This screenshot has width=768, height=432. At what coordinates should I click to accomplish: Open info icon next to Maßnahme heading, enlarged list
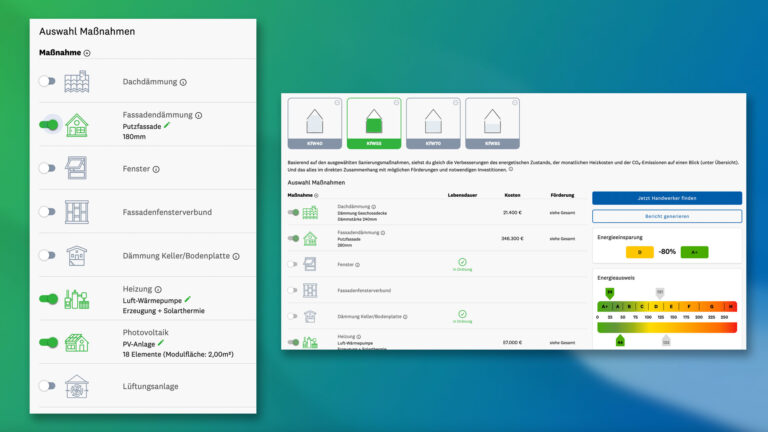point(87,53)
